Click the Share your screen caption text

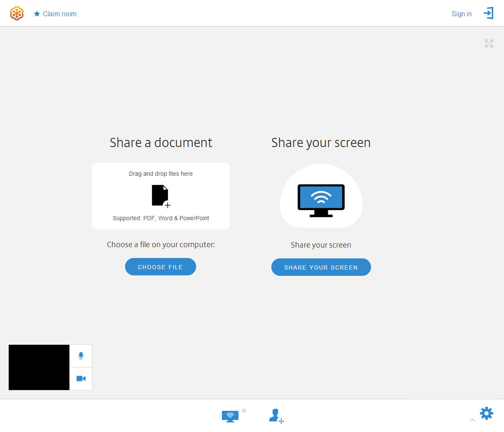(321, 245)
